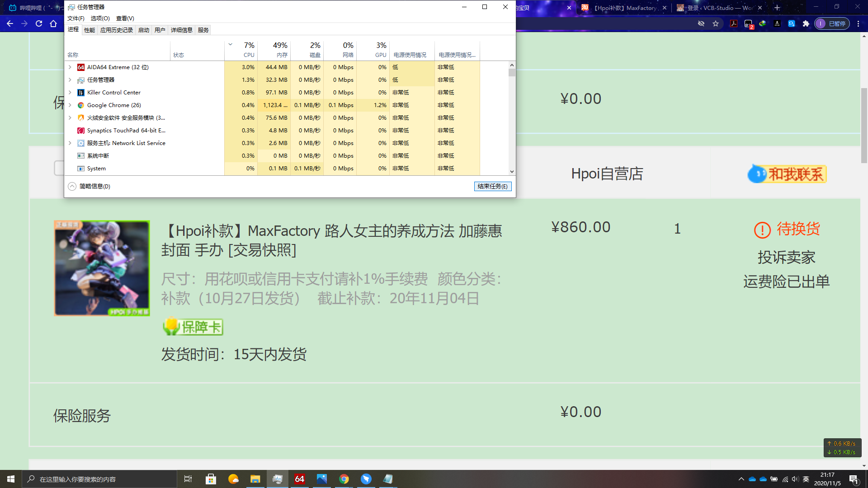Open File Explorer from the taskbar

[x=255, y=479]
